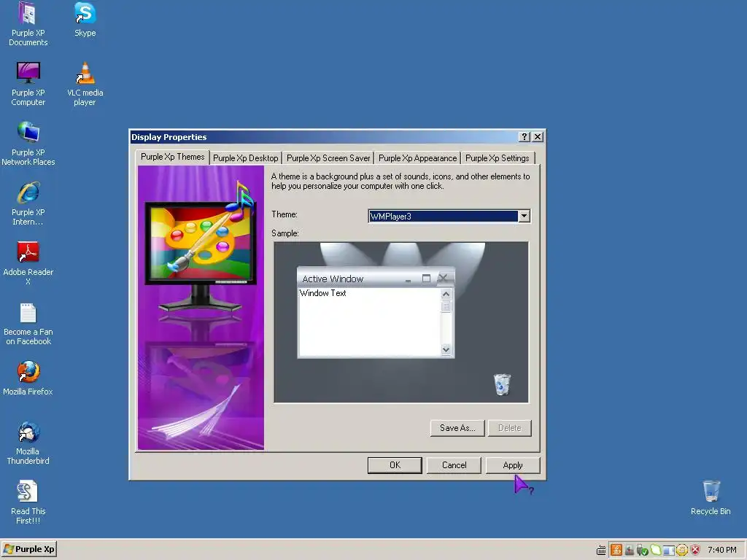Click the sample window scrollbar up arrow
The height and width of the screenshot is (560, 747).
click(x=446, y=294)
